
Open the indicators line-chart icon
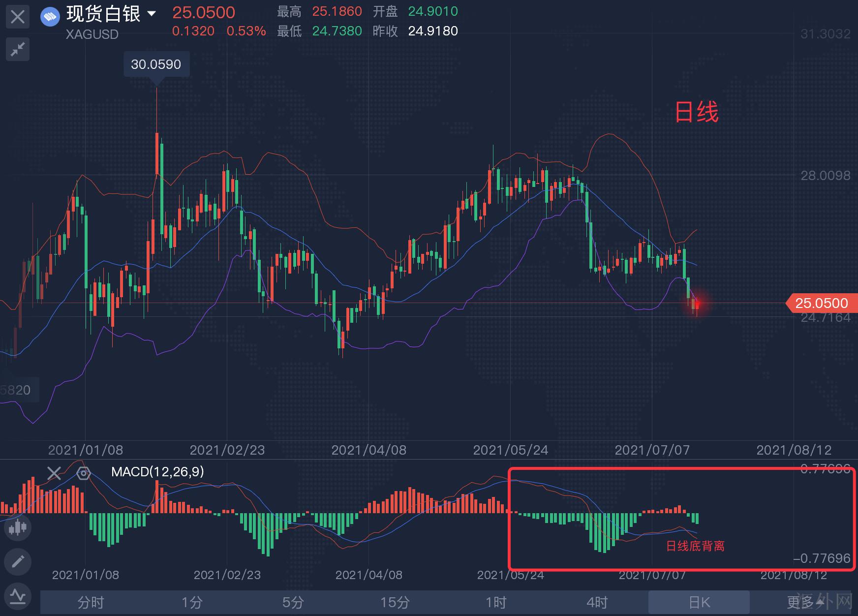tap(18, 596)
